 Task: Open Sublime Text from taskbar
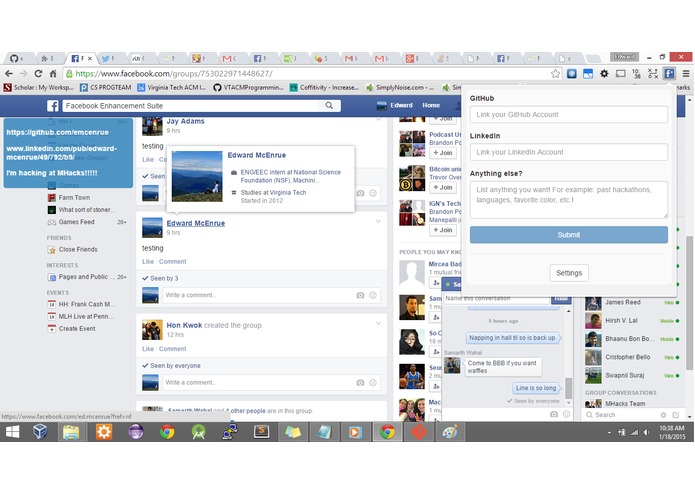(262, 432)
